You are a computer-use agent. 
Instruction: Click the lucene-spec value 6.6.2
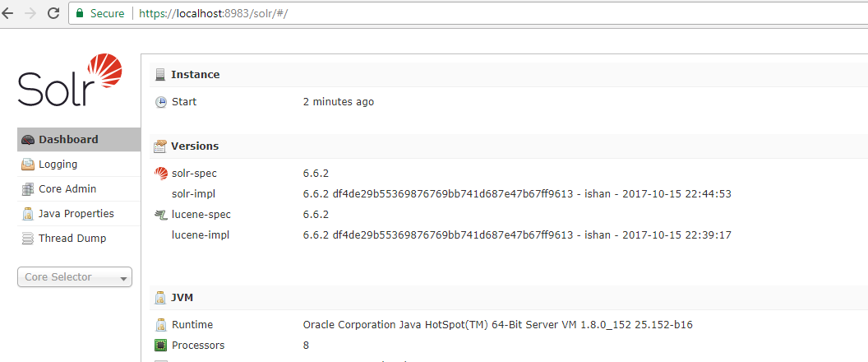coord(316,215)
